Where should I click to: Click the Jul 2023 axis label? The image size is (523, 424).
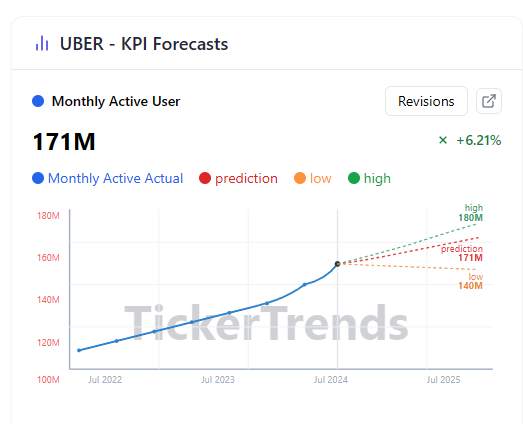(218, 380)
